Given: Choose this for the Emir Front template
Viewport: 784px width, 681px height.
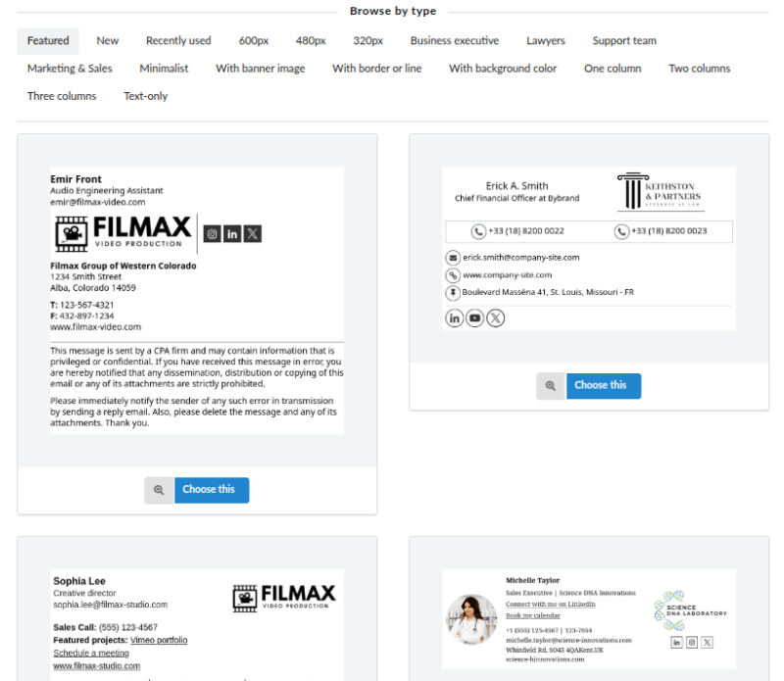Looking at the screenshot, I should [211, 490].
